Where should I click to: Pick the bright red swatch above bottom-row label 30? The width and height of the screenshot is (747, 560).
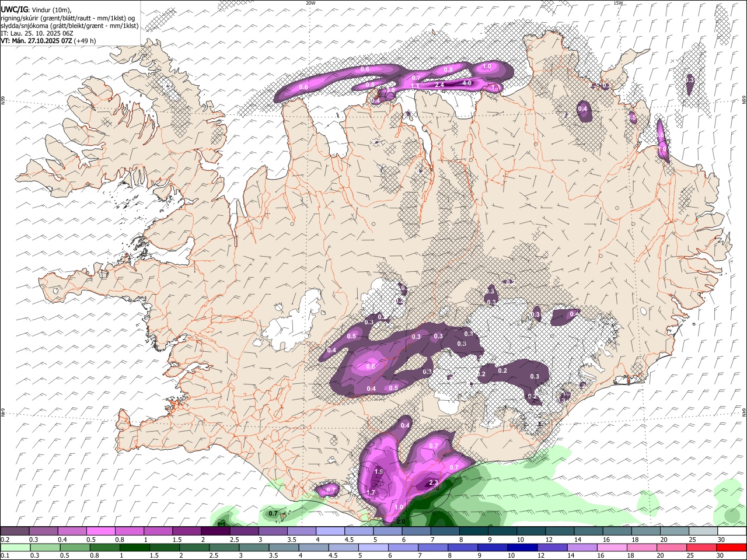pyautogui.click(x=731, y=547)
